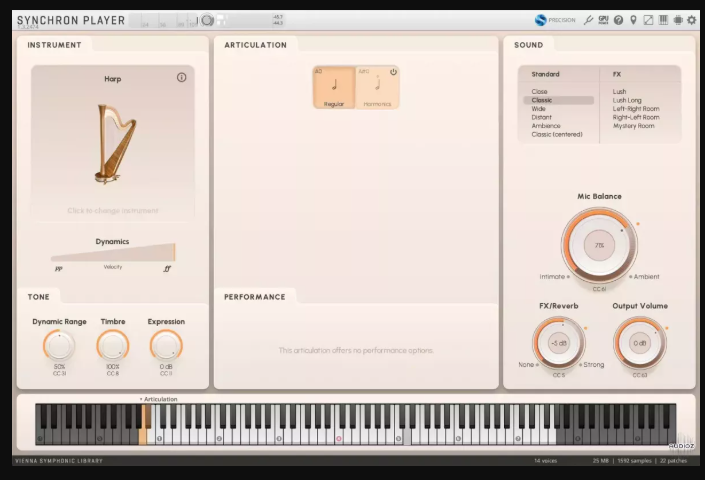Click the Synchron Precision logo icon
This screenshot has width=705, height=480.
tap(540, 20)
